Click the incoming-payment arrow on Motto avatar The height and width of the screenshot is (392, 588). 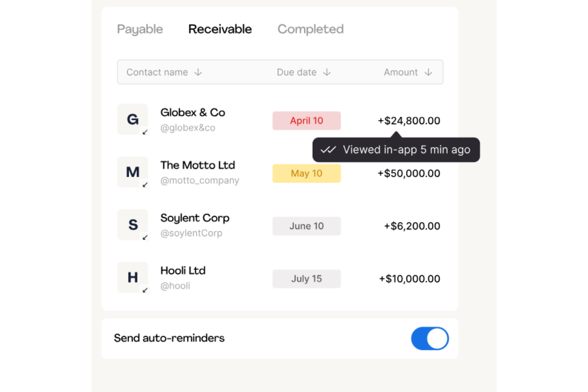(145, 185)
